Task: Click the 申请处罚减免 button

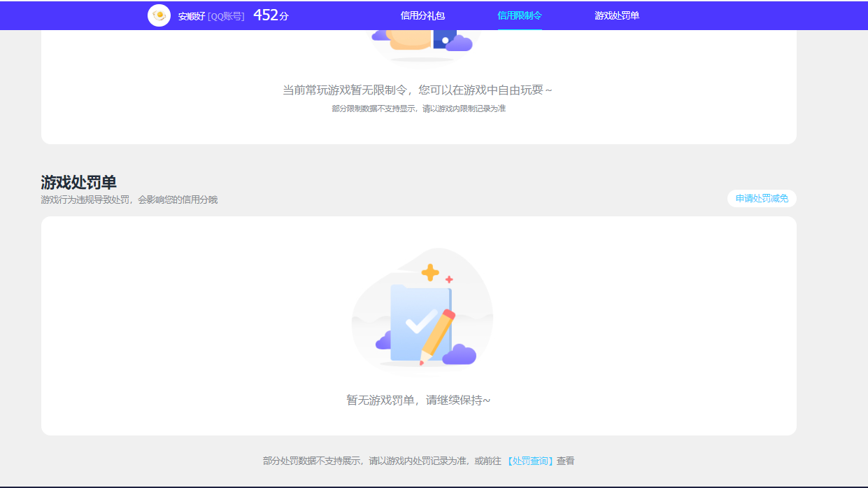Action: [762, 198]
